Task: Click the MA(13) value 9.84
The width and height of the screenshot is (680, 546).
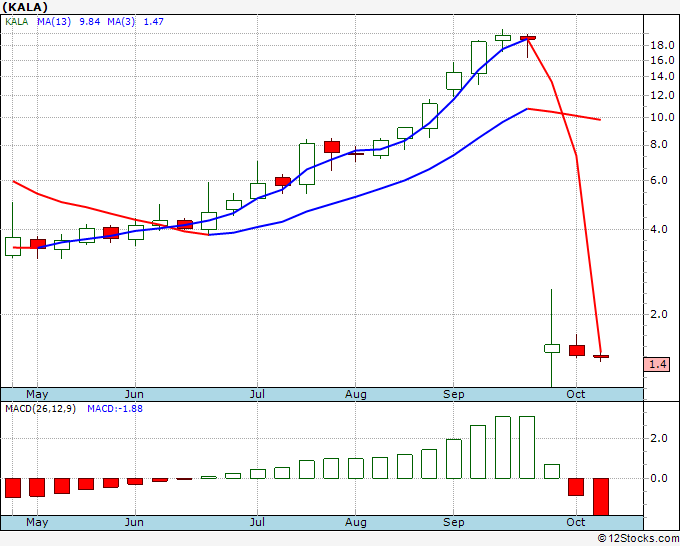Action: click(x=90, y=22)
